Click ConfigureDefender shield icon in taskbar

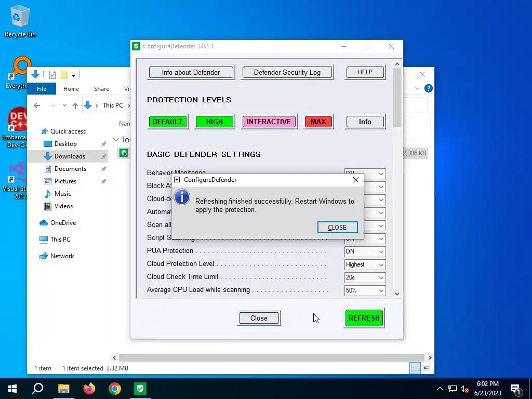140,389
